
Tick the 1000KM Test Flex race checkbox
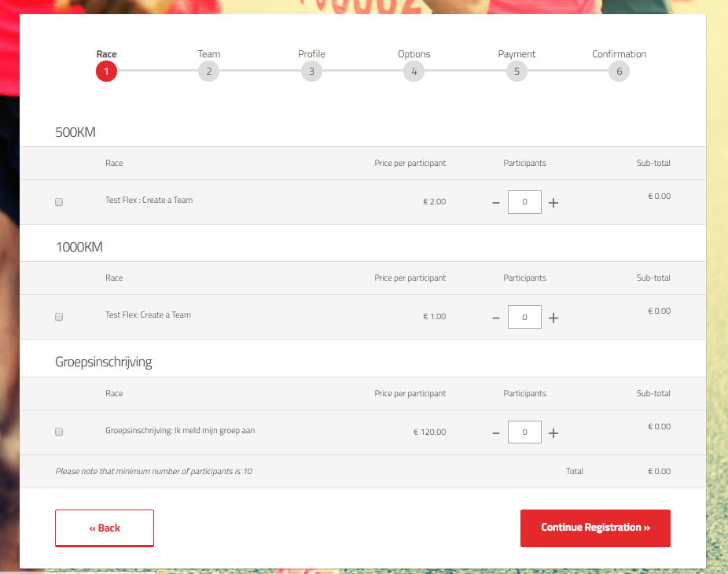(x=59, y=317)
